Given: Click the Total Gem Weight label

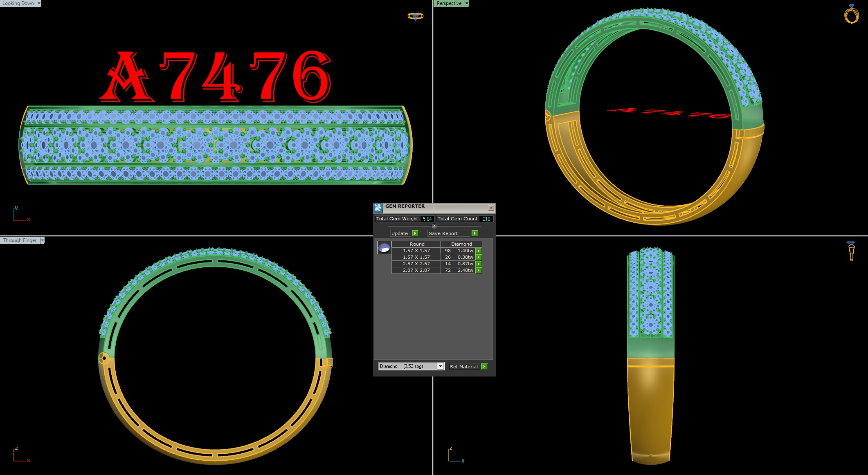Looking at the screenshot, I should pyautogui.click(x=397, y=219).
